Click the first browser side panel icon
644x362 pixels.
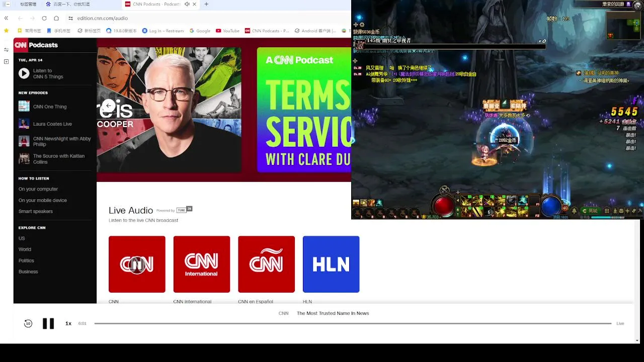click(x=6, y=49)
